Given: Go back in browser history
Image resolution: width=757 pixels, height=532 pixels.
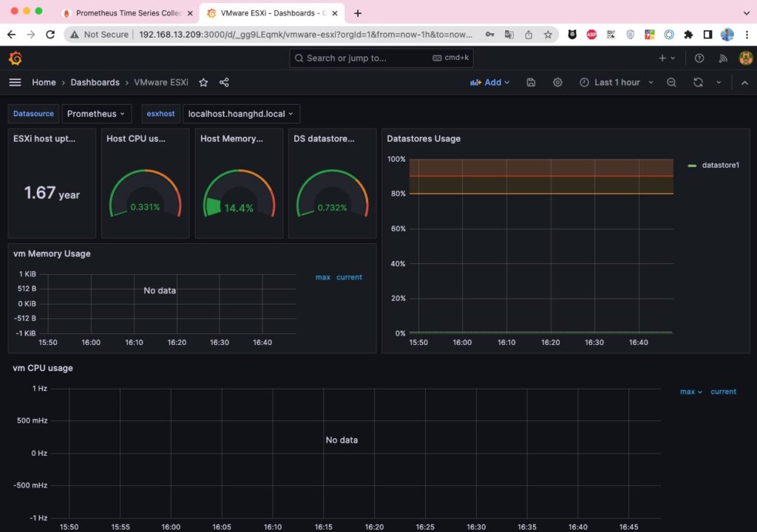Looking at the screenshot, I should coord(12,35).
